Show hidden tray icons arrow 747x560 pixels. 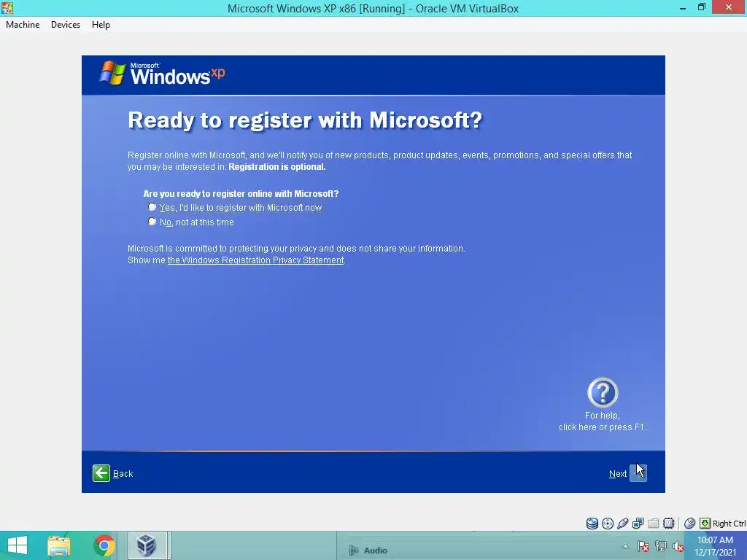click(x=625, y=546)
